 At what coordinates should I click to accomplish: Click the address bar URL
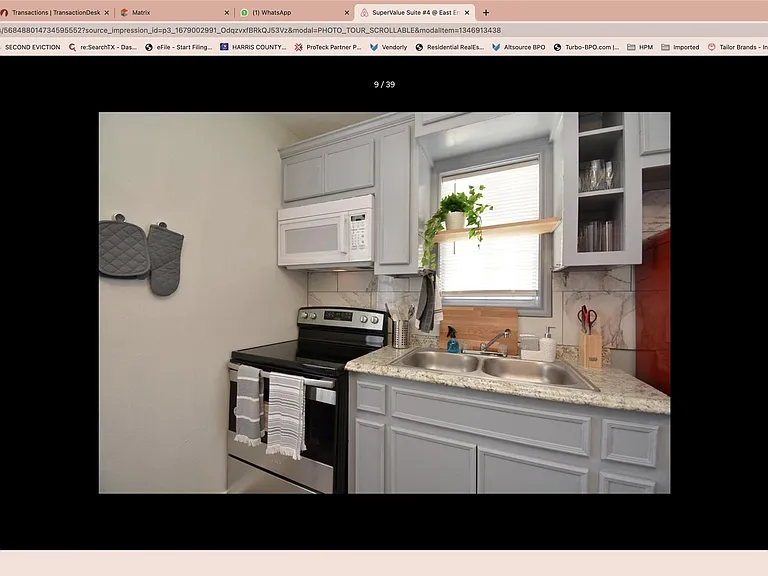(251, 30)
